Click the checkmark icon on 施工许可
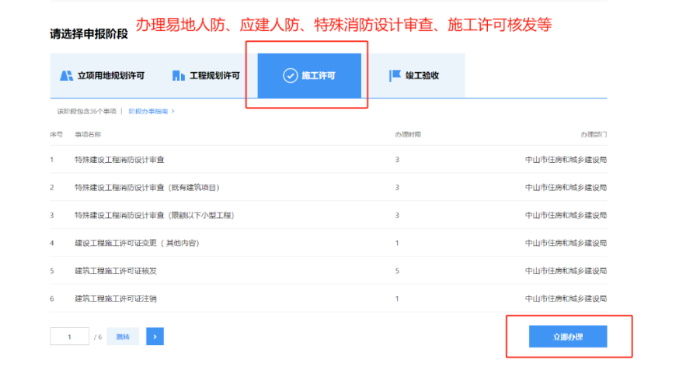This screenshot has width=700, height=373. point(290,76)
